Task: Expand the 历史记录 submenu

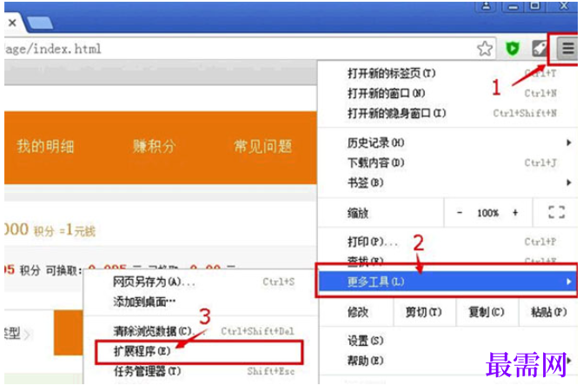Action: click(447, 143)
